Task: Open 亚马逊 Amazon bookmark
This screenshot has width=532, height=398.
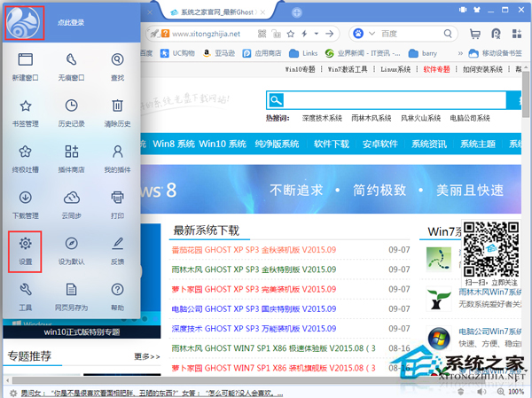Action: tap(218, 53)
